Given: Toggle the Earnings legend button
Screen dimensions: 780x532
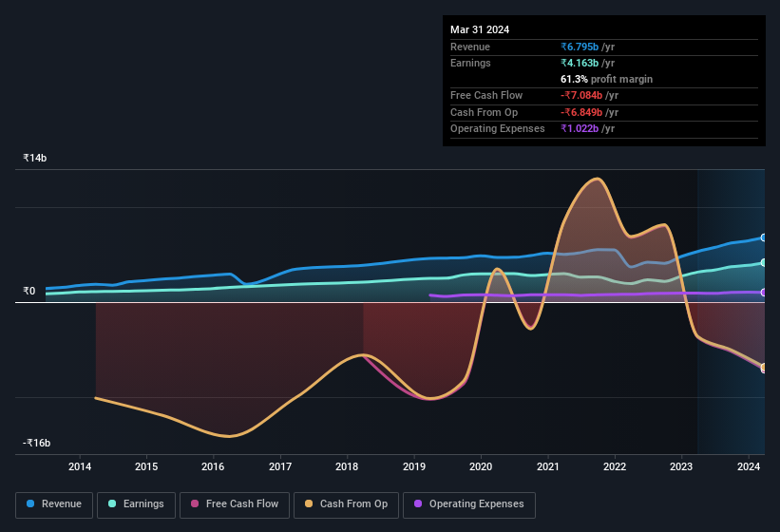Looking at the screenshot, I should 136,504.
